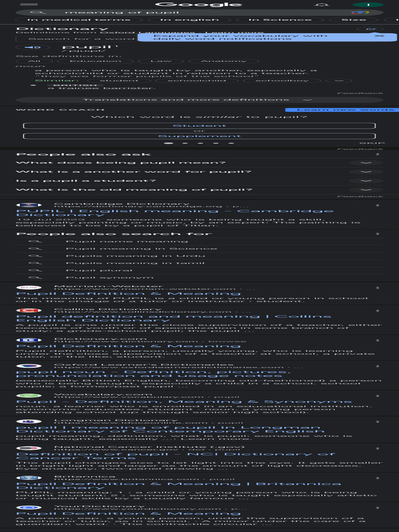399x532 pixels.
Task: Click the search field with 'meaning of pupil'
Action: click(199, 12)
